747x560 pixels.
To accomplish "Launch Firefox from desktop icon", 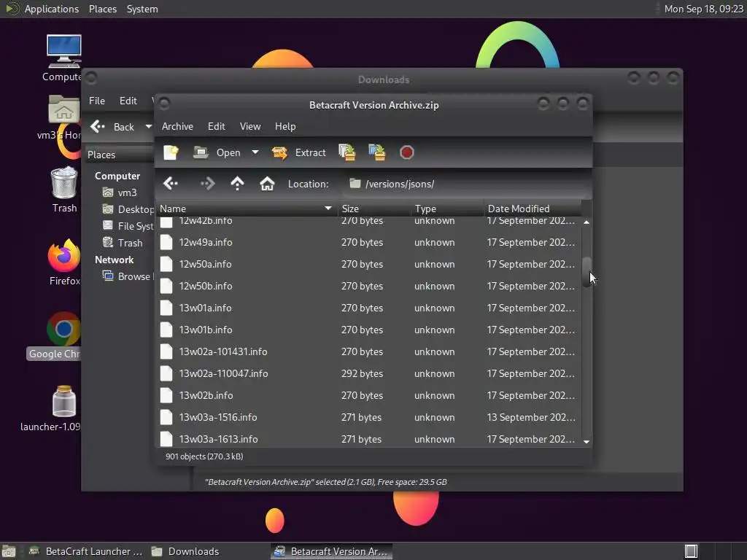I will coord(64,262).
